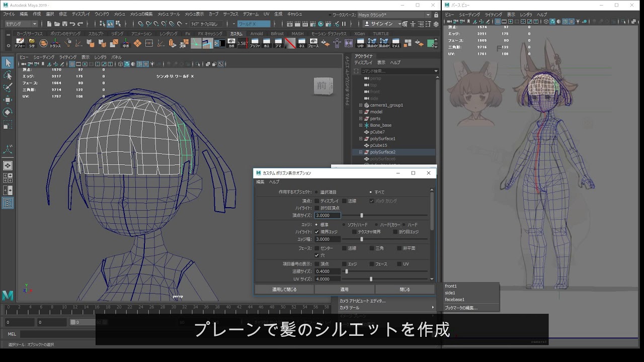The width and height of the screenshot is (644, 362).
Task: Click the シサ folder shelf icon
Action: point(32,43)
